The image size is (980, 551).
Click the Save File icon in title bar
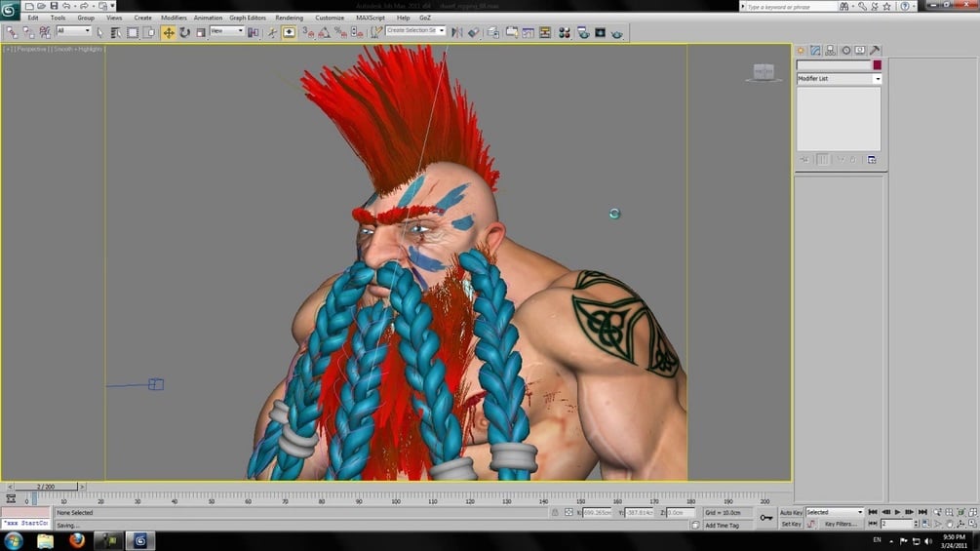click(x=54, y=6)
